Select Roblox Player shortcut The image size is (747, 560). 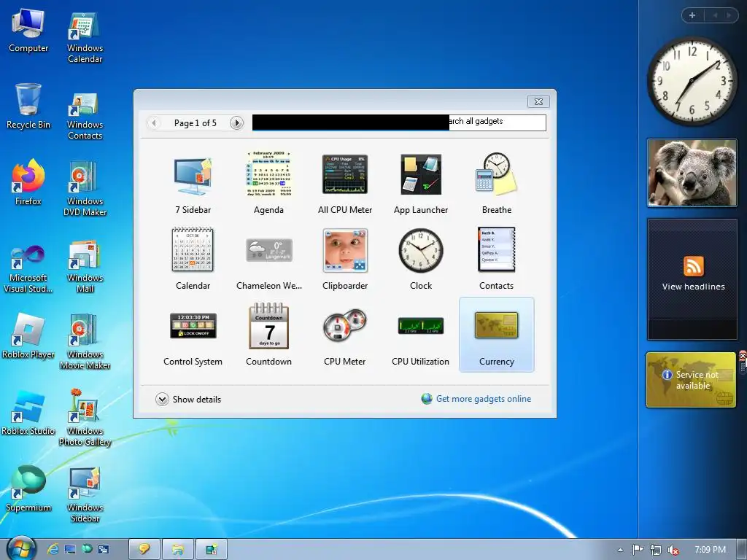28,336
